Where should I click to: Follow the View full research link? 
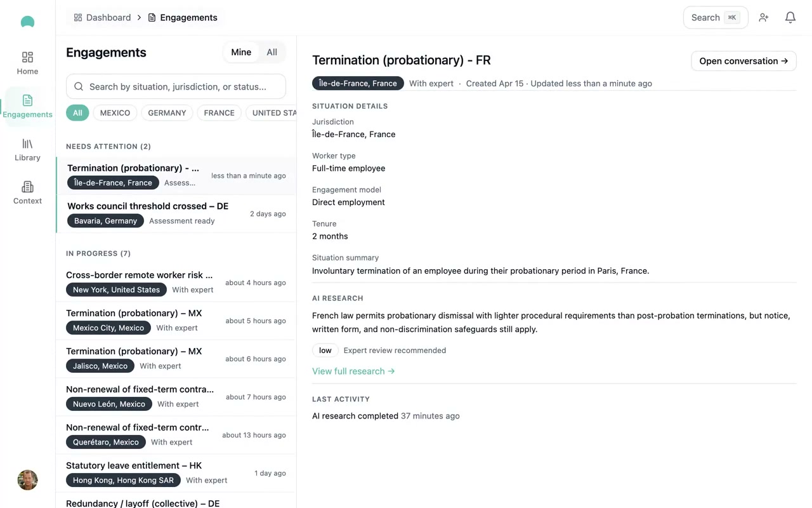(353, 371)
